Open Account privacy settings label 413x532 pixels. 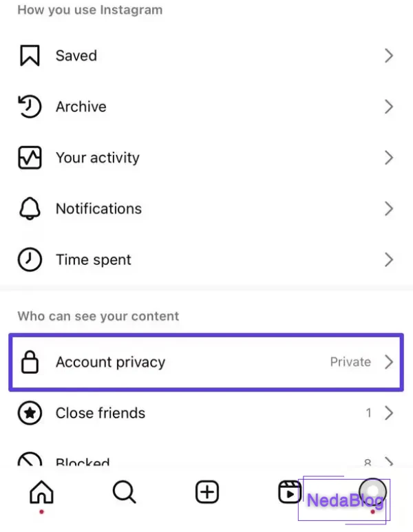click(x=110, y=362)
